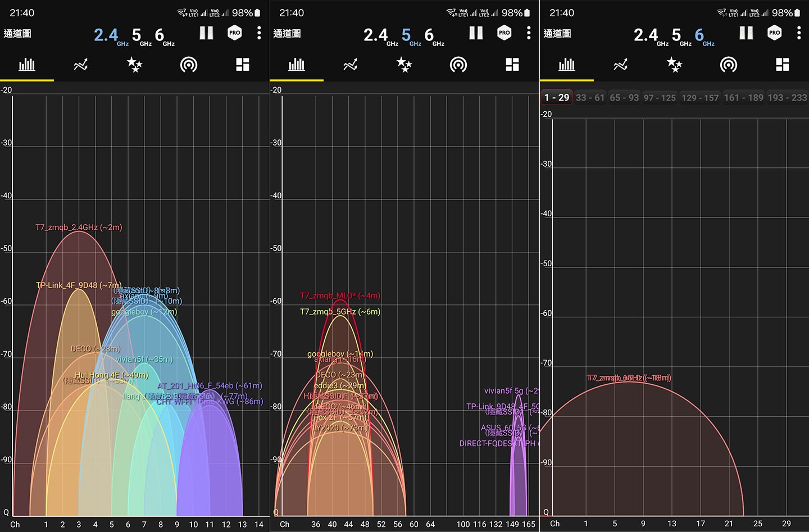Pause scanning on the 6 GHz-selected screen
Image resolution: width=809 pixels, height=532 pixels.
coord(746,33)
